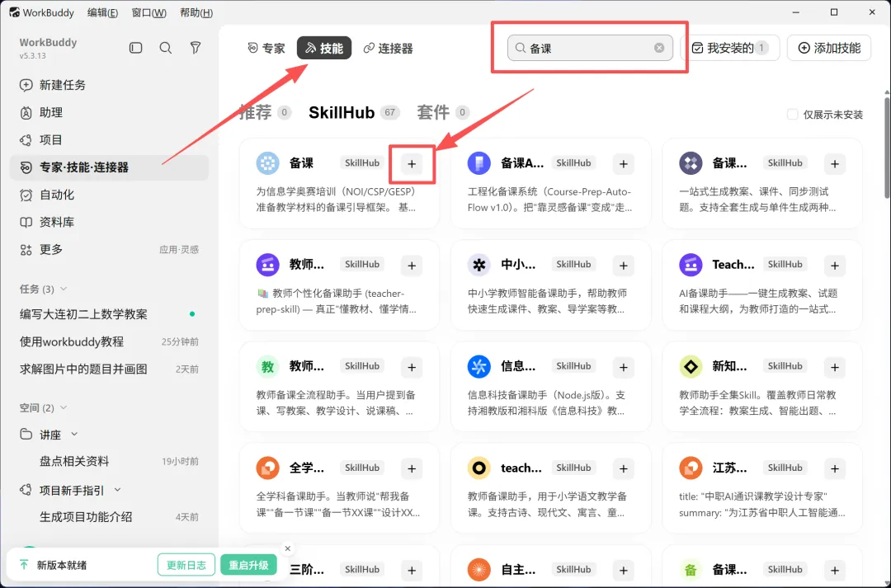Open the first 教师... 教师个性化备课助手 card

click(x=339, y=285)
